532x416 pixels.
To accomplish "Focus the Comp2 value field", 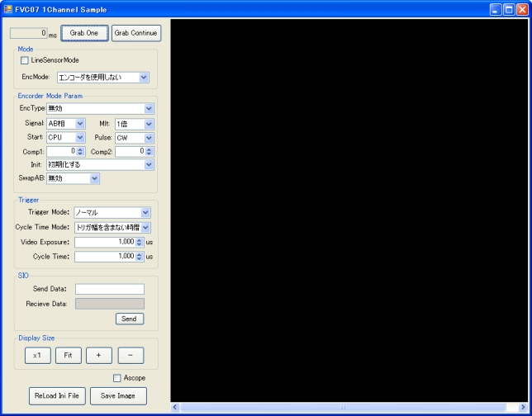I will [x=131, y=152].
